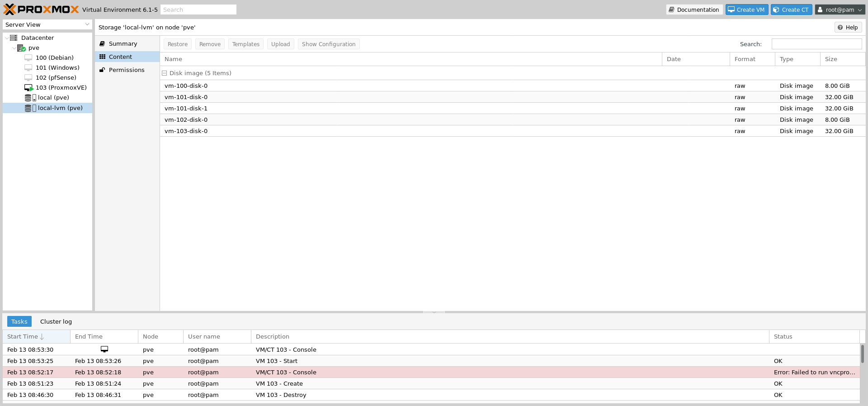Click the Content grid icon
Viewport: 868px width, 406px height.
pos(102,57)
